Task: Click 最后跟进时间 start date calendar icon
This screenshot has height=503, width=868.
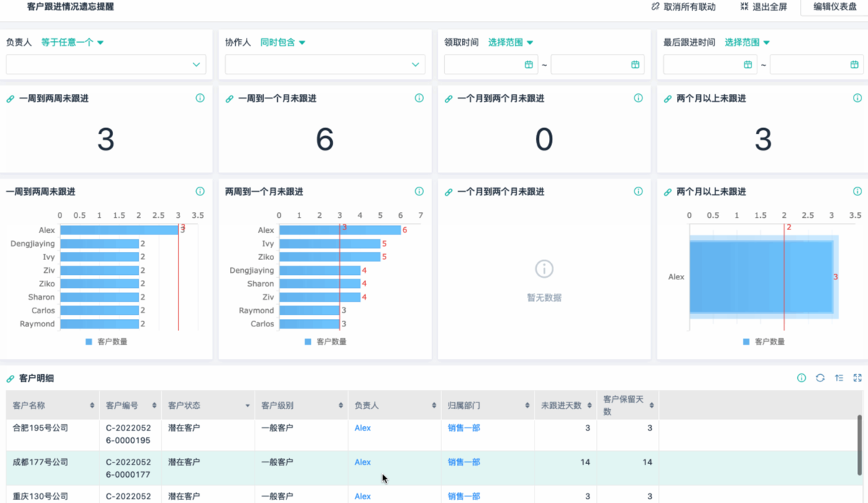Action: coord(748,64)
